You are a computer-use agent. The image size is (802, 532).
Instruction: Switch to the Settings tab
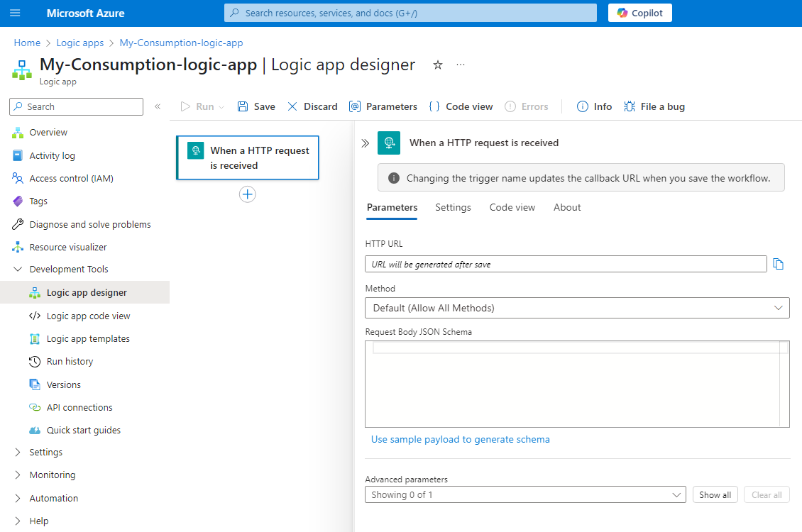453,207
